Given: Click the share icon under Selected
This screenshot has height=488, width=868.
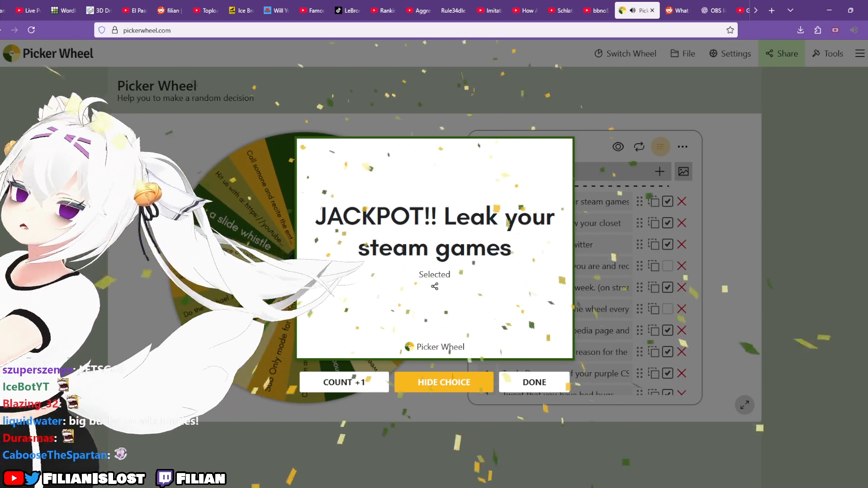Looking at the screenshot, I should coord(435,286).
